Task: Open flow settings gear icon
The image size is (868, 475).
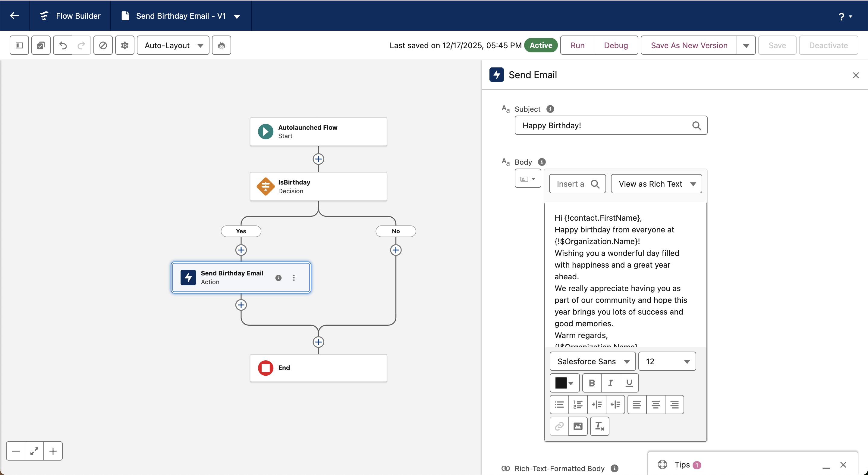Action: pyautogui.click(x=125, y=45)
